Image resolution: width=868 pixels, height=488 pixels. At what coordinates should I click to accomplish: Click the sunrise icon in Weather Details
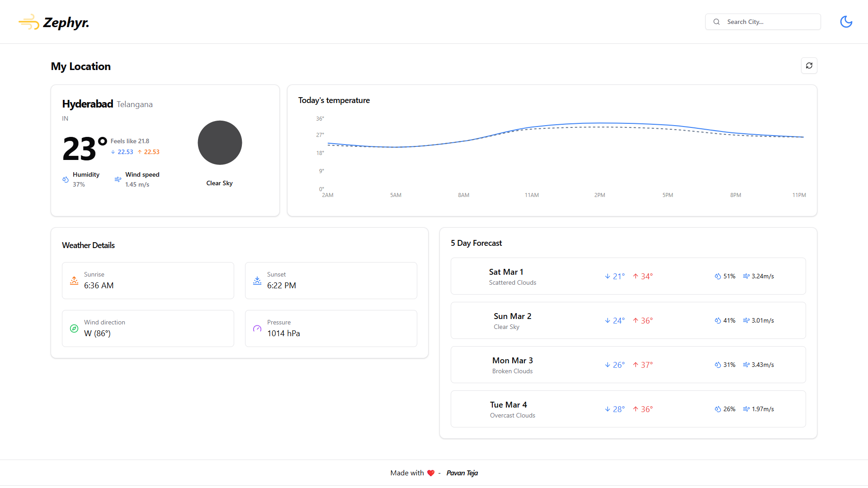click(x=74, y=281)
